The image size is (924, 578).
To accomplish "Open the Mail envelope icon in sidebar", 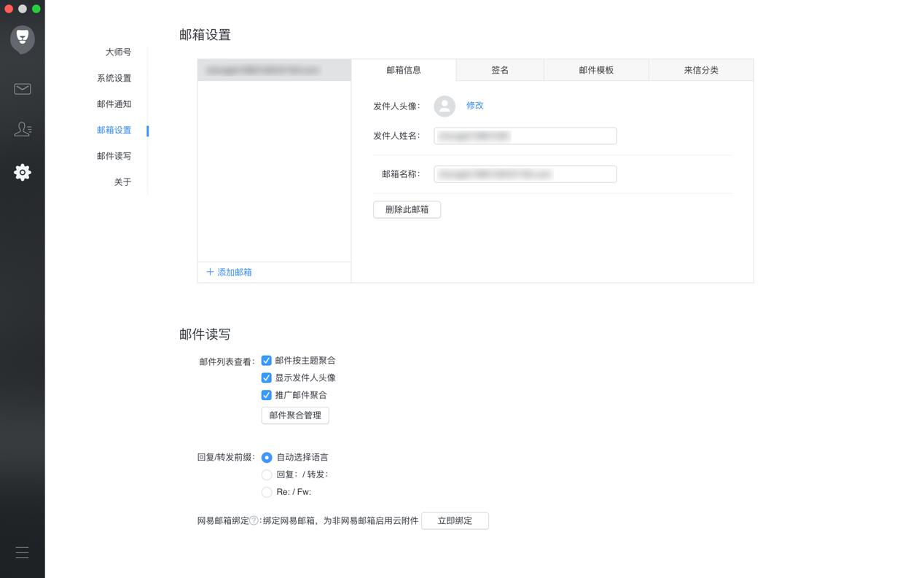I will [x=22, y=89].
